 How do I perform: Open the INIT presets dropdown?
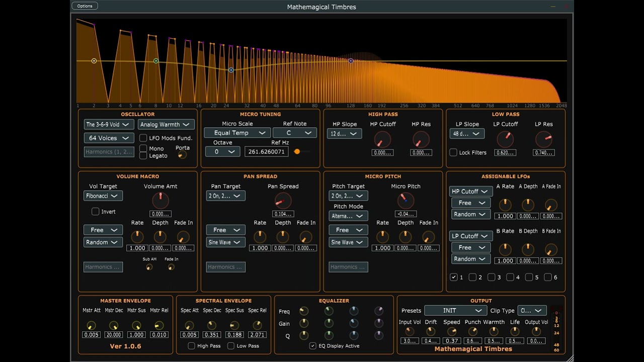(456, 311)
